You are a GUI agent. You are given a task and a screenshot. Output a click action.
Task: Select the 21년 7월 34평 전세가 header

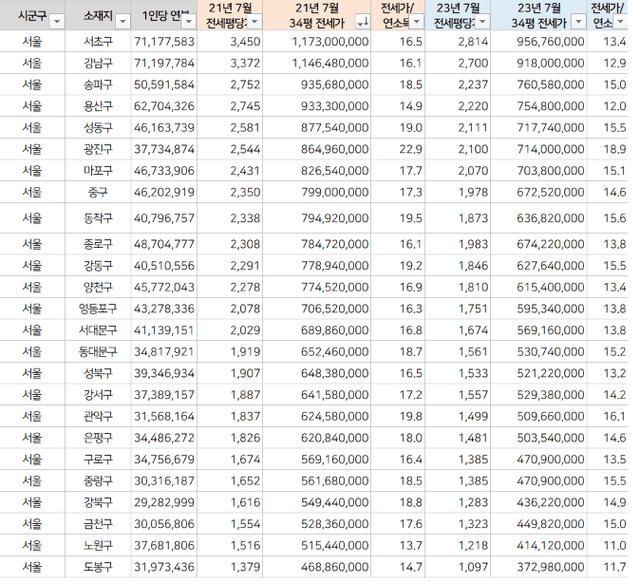(317, 15)
